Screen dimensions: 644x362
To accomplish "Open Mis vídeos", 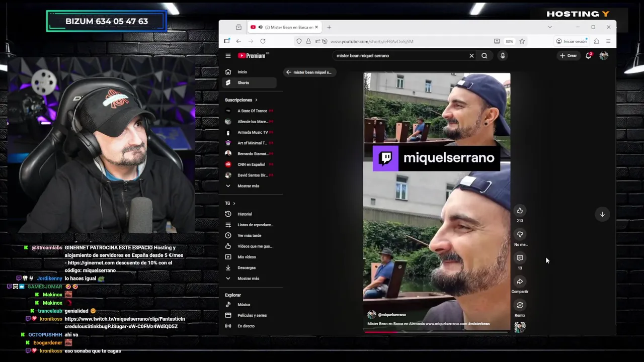I will pyautogui.click(x=249, y=257).
